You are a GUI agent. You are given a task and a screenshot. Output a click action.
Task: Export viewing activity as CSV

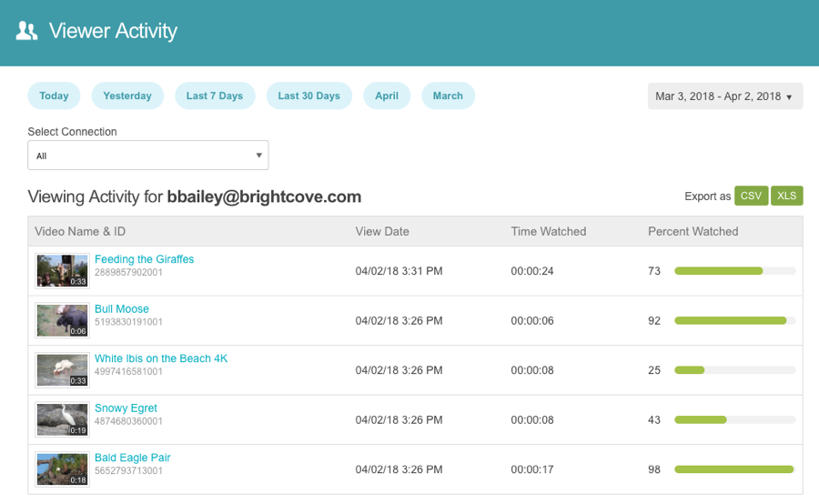tap(751, 196)
